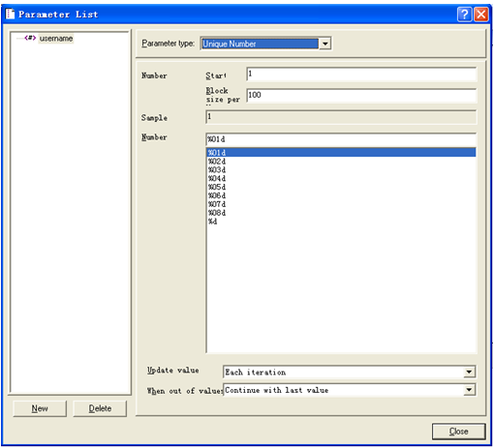Viewport: 494px width, 448px height.
Task: Close the Parameter List window with X
Action: pyautogui.click(x=481, y=15)
